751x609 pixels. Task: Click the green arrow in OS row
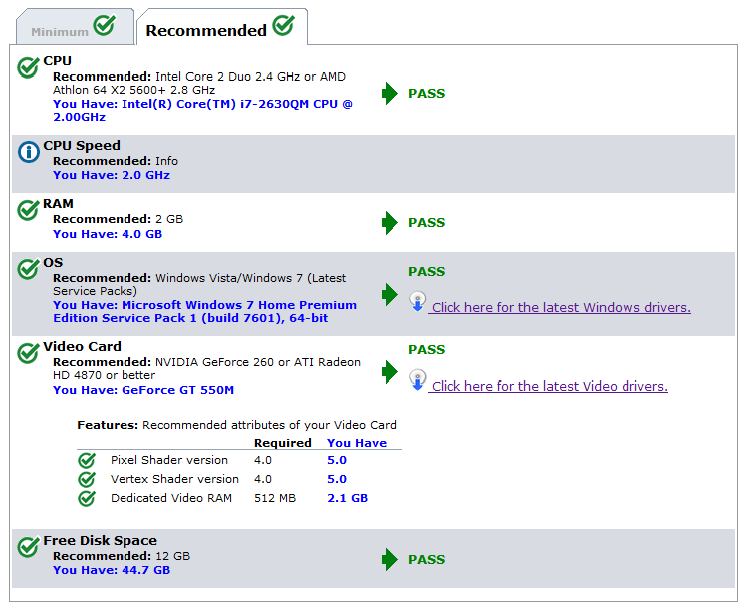[390, 294]
